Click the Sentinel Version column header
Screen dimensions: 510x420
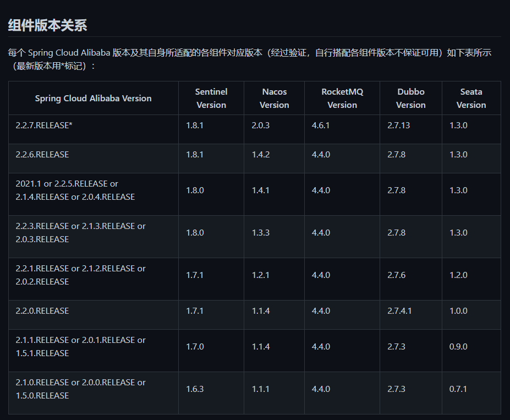click(x=211, y=98)
